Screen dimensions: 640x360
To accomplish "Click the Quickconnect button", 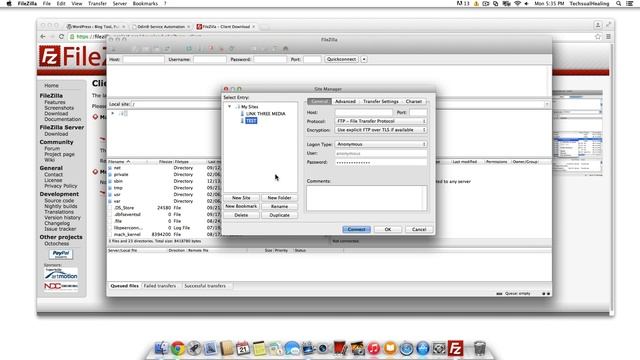I will pyautogui.click(x=341, y=59).
